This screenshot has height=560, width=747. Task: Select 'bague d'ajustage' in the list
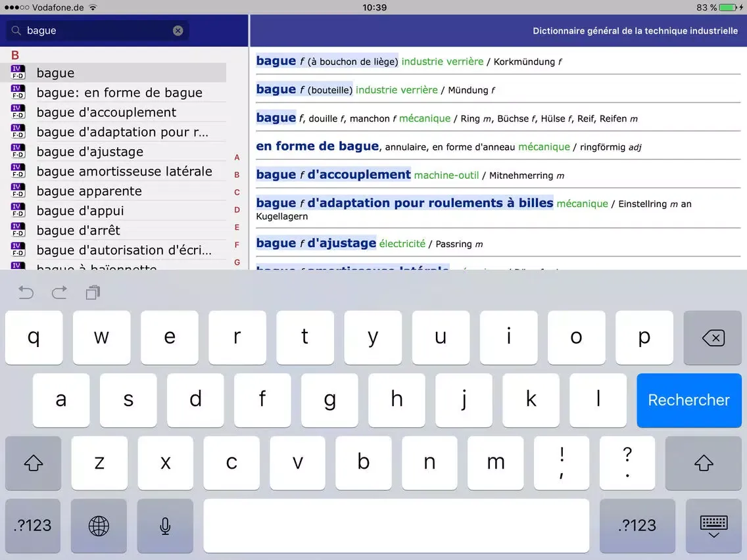tap(113, 151)
